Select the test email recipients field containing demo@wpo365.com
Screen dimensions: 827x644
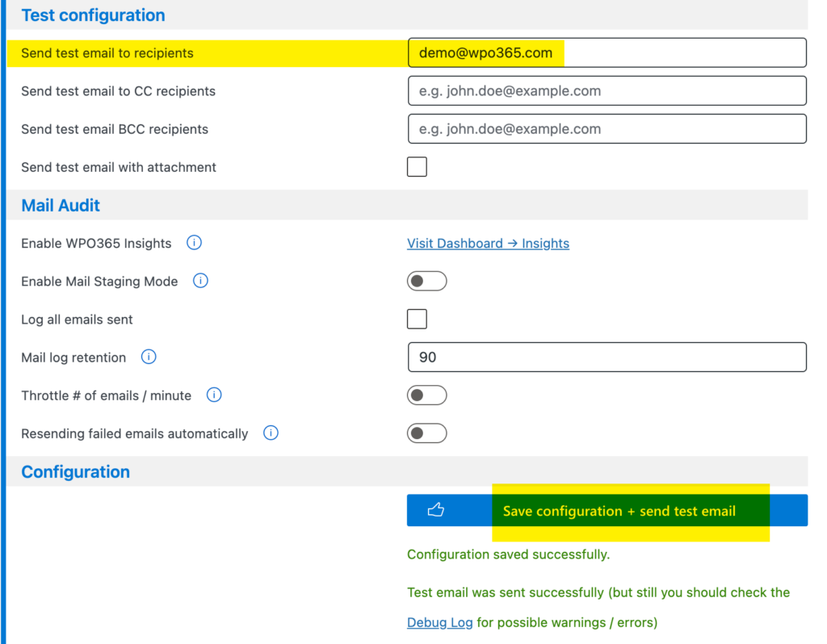pos(607,52)
